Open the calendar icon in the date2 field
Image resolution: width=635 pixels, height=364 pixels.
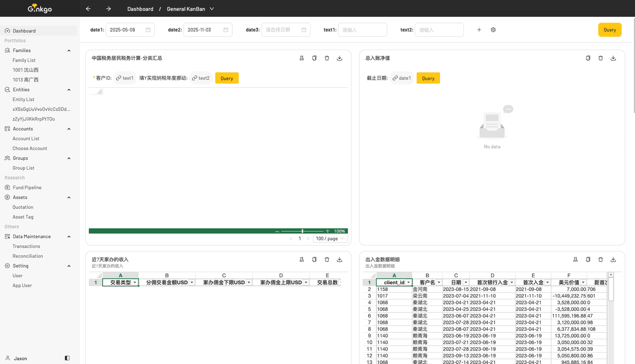(226, 30)
